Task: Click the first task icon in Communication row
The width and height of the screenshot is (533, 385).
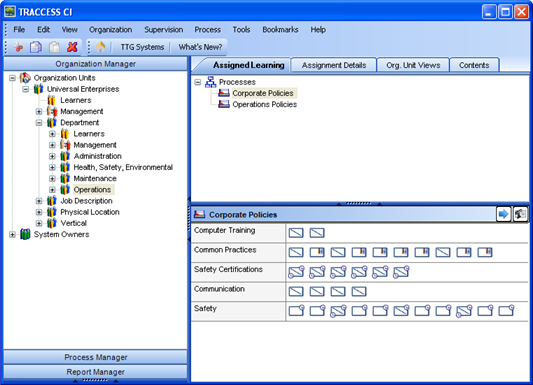Action: (x=296, y=291)
